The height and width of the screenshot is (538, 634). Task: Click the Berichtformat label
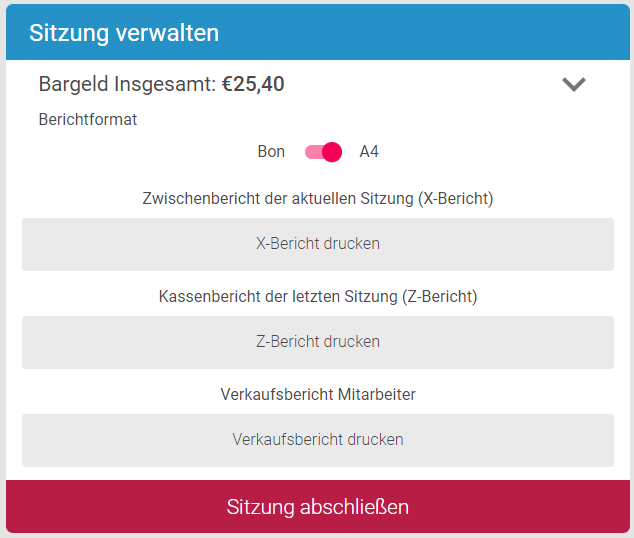click(x=88, y=119)
